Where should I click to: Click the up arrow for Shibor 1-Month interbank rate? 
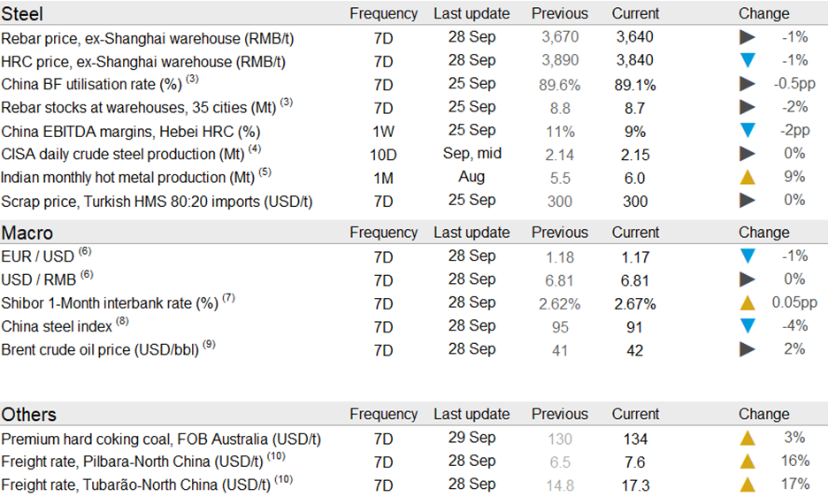pyautogui.click(x=747, y=303)
